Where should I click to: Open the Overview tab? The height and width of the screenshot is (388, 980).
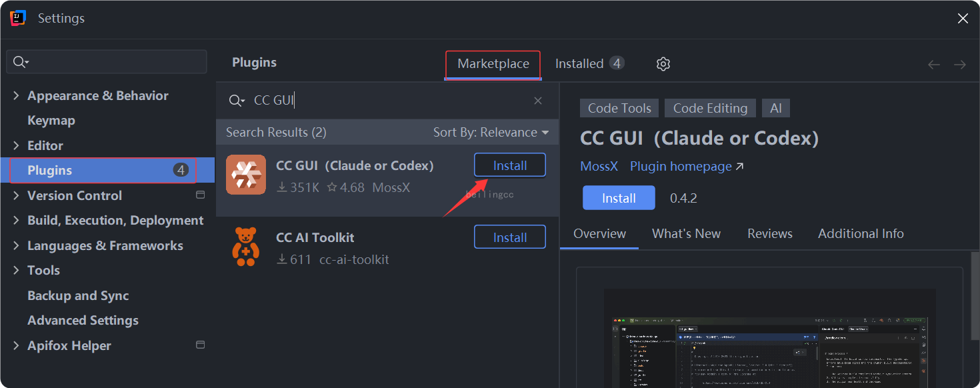pos(599,233)
